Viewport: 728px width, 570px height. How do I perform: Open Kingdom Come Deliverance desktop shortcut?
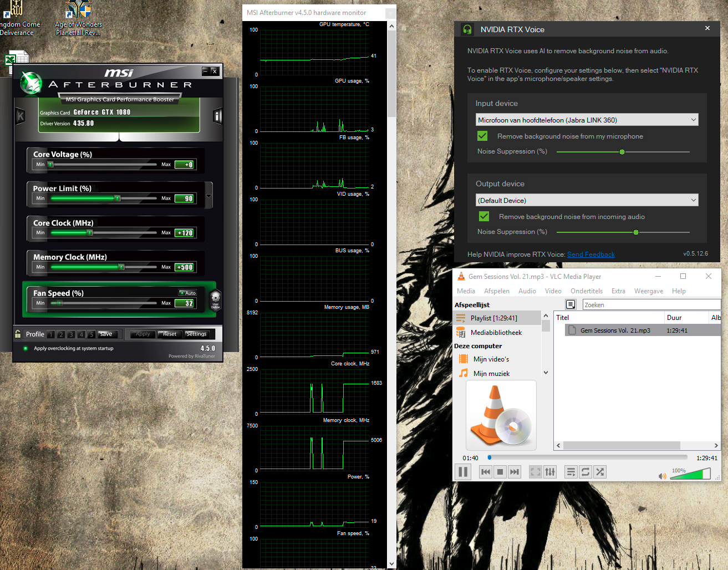tap(18, 18)
